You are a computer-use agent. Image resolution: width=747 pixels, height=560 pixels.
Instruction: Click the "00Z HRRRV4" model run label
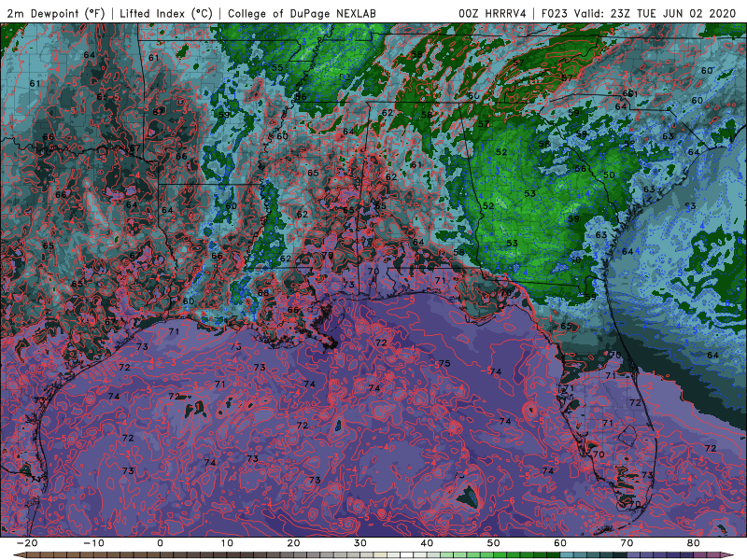tap(492, 13)
